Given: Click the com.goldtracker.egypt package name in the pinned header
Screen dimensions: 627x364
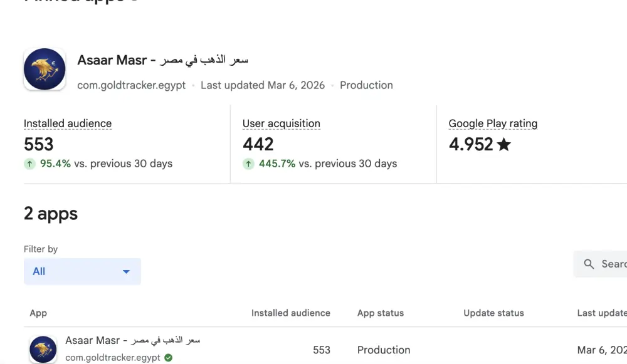Looking at the screenshot, I should coord(132,85).
